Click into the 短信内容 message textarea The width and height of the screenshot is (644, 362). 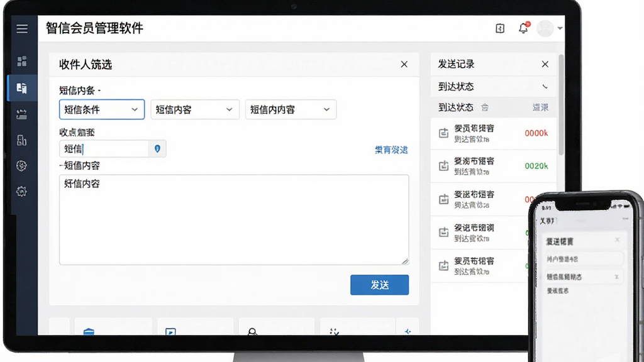234,220
